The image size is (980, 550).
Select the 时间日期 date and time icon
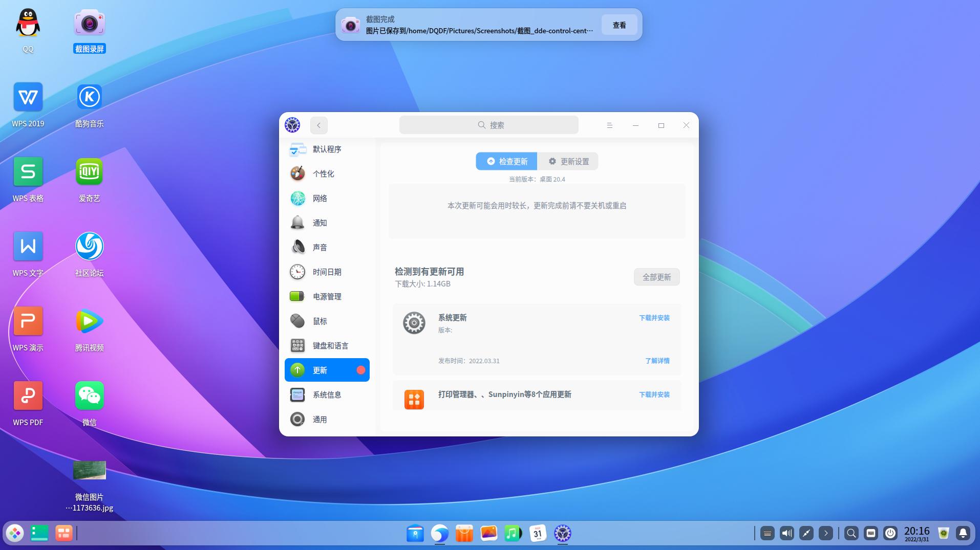pos(297,272)
